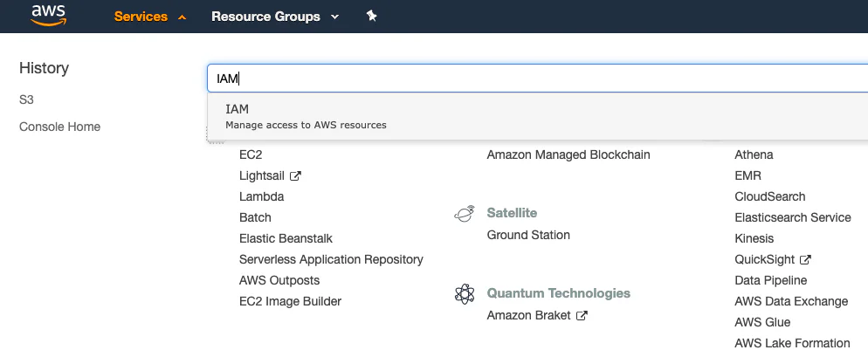Open the Batch service

point(255,218)
